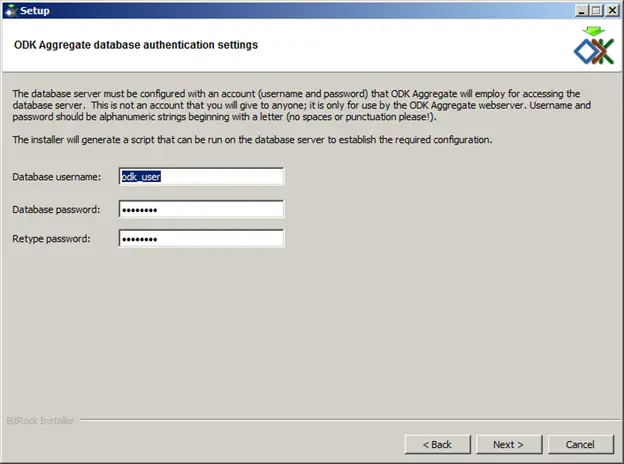Image resolution: width=624 pixels, height=464 pixels.
Task: Click the 'ODK Aggregate database authentication settings' heading
Action: pyautogui.click(x=136, y=45)
